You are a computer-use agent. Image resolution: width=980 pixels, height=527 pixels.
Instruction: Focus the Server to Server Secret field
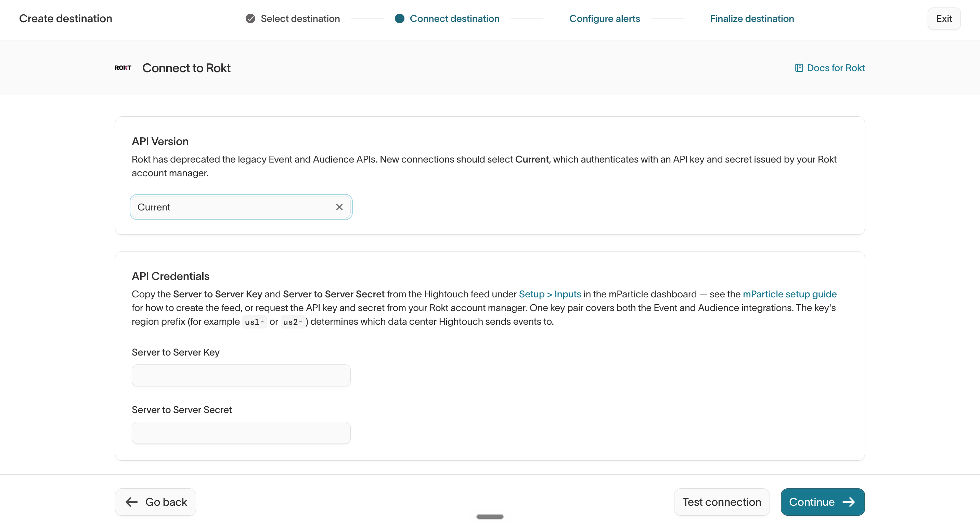(241, 433)
